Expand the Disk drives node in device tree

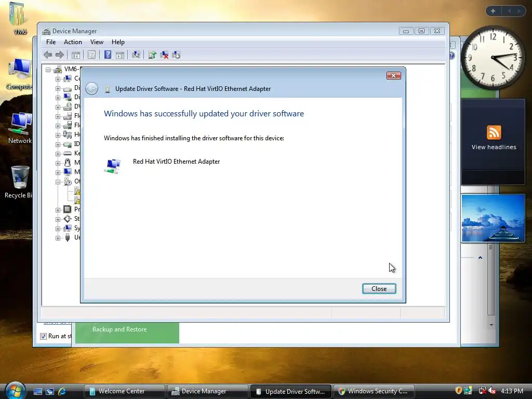[x=58, y=88]
